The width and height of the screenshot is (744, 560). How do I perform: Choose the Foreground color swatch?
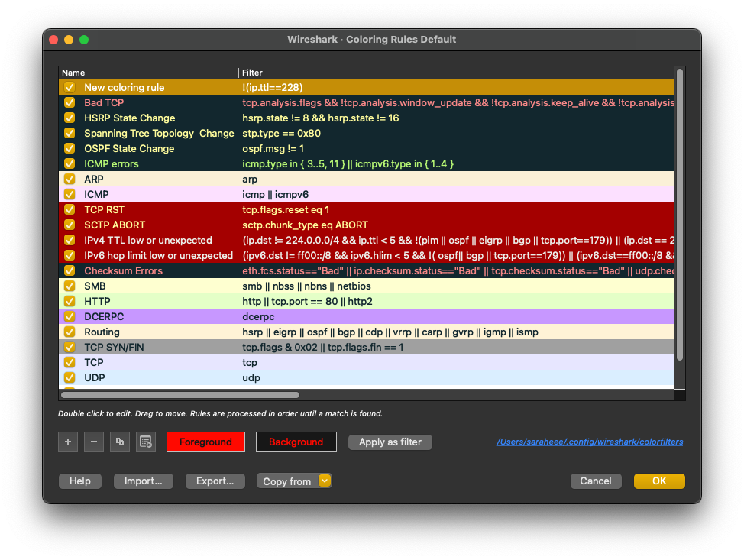pyautogui.click(x=205, y=442)
